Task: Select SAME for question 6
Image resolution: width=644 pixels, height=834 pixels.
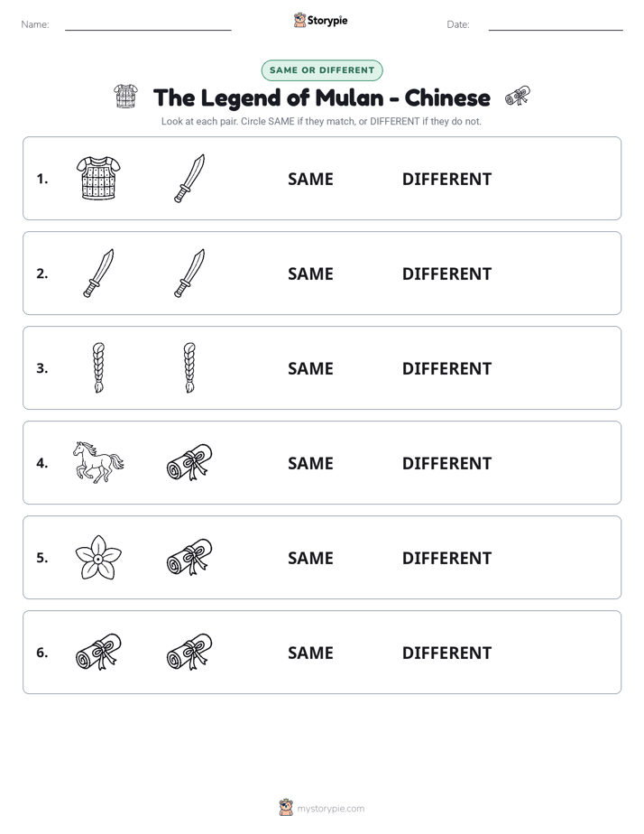Action: point(310,653)
